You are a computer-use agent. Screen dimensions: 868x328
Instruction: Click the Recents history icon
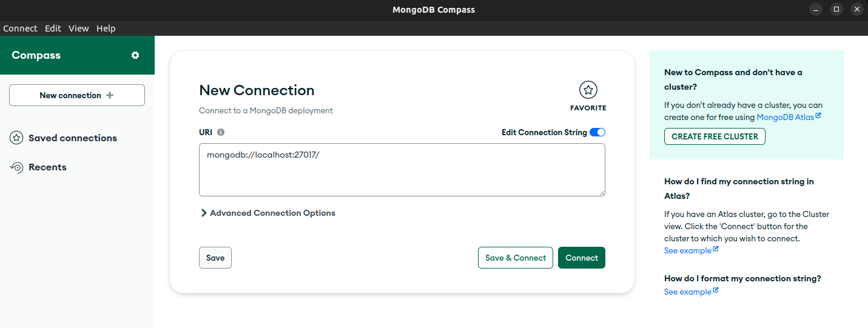point(16,167)
